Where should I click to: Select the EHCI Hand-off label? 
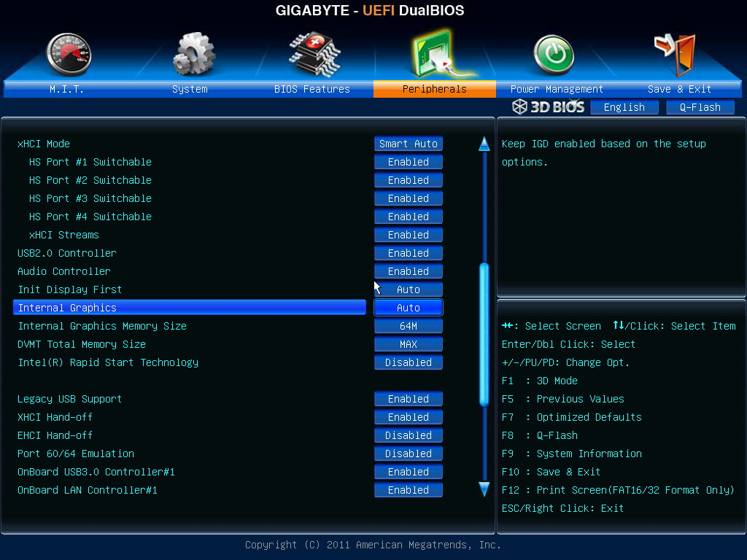tap(55, 435)
